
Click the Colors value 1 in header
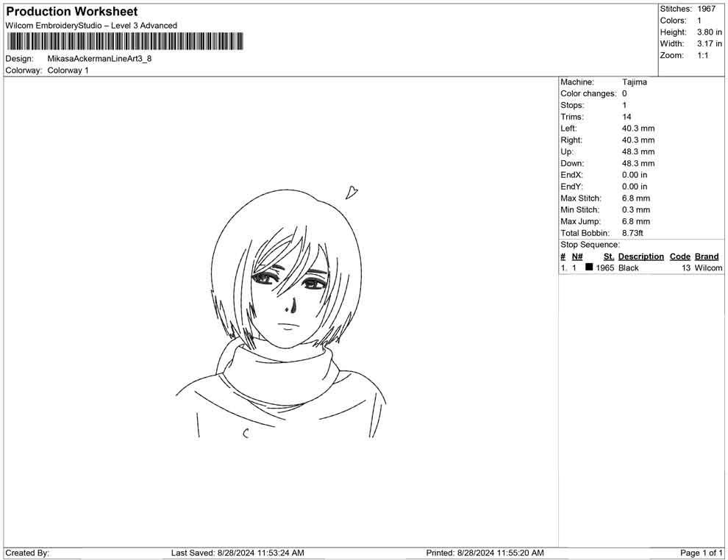pyautogui.click(x=699, y=21)
